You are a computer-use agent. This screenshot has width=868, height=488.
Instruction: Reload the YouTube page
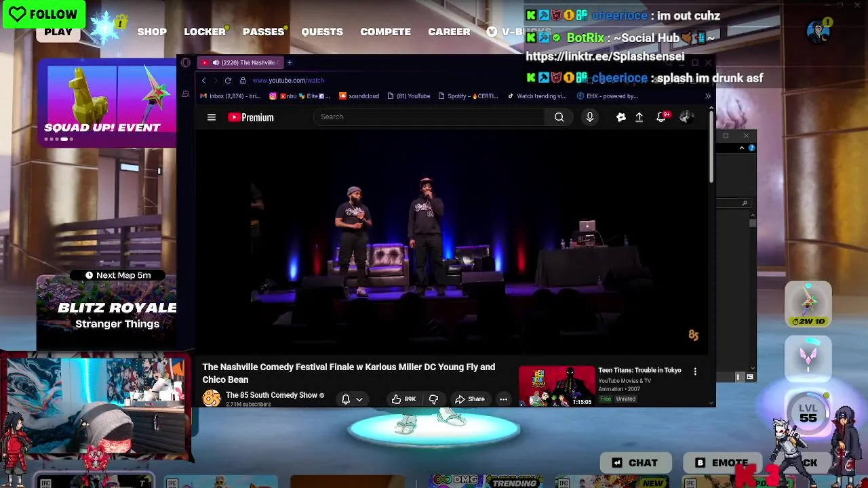228,81
